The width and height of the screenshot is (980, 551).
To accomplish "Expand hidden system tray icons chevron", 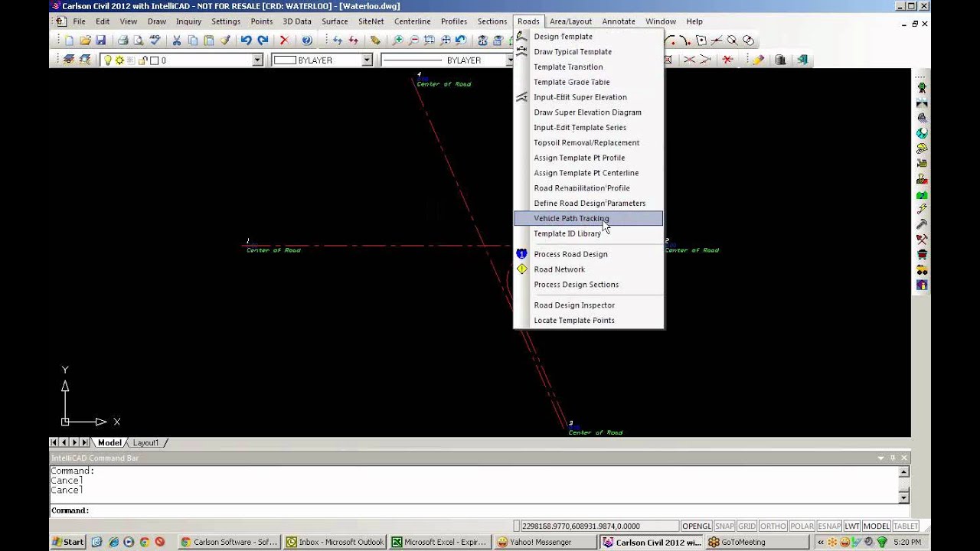I will 820,542.
